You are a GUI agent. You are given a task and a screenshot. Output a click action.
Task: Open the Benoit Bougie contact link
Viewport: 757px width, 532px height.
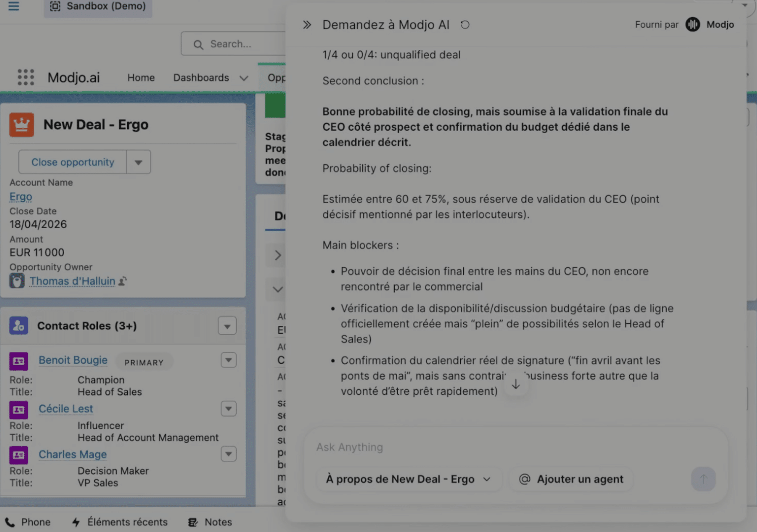point(73,360)
